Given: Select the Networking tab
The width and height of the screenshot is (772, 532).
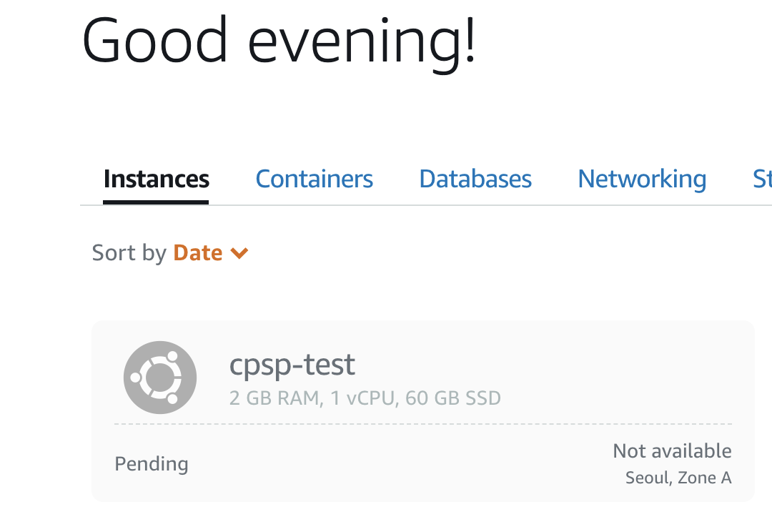Looking at the screenshot, I should pos(642,179).
